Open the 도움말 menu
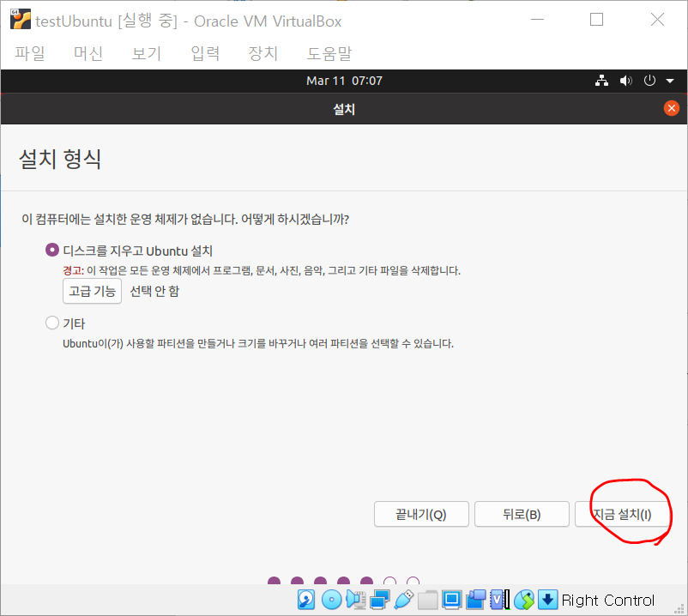 click(x=329, y=53)
